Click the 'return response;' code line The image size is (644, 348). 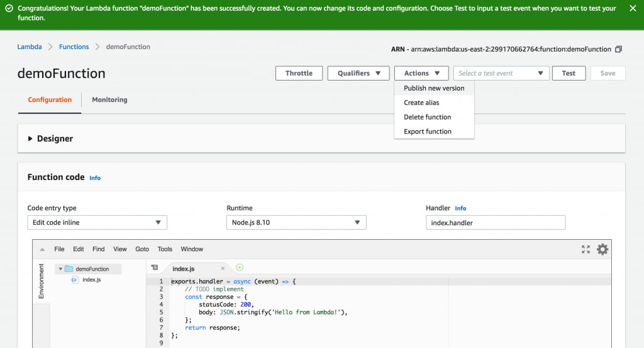213,327
